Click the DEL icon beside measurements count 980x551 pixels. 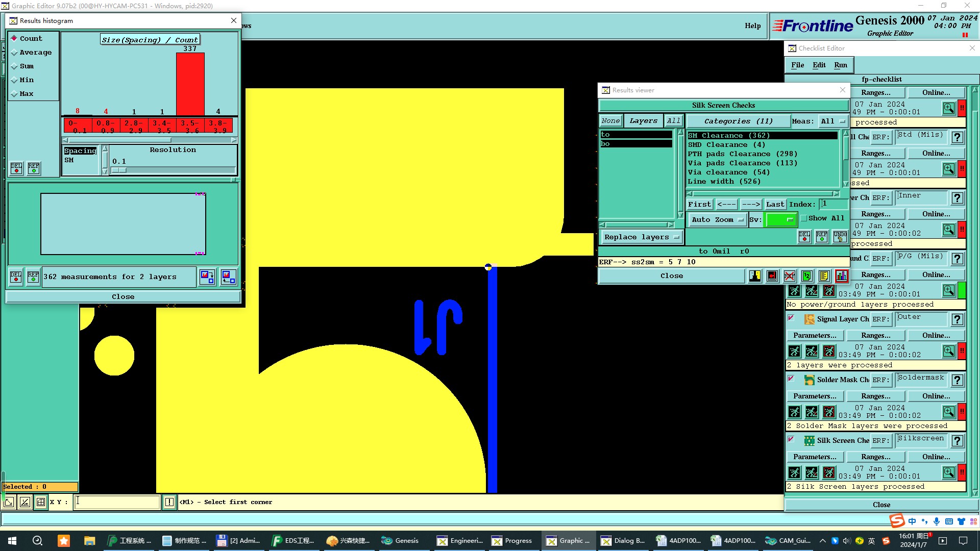[16, 277]
